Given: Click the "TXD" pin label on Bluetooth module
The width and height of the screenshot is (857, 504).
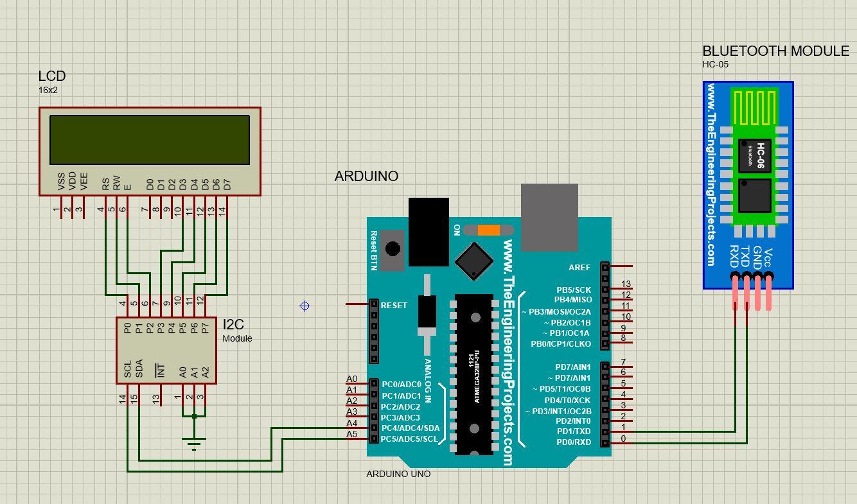Looking at the screenshot, I should [x=746, y=257].
